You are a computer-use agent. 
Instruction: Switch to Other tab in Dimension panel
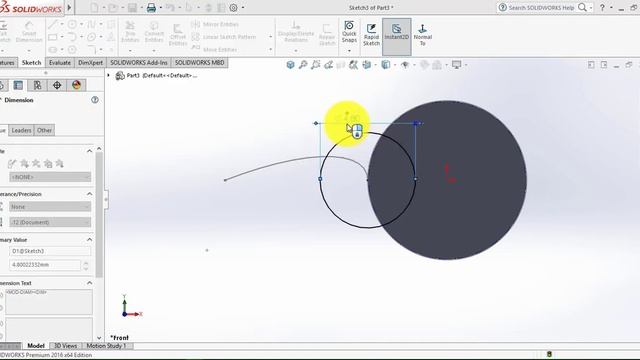coord(44,130)
